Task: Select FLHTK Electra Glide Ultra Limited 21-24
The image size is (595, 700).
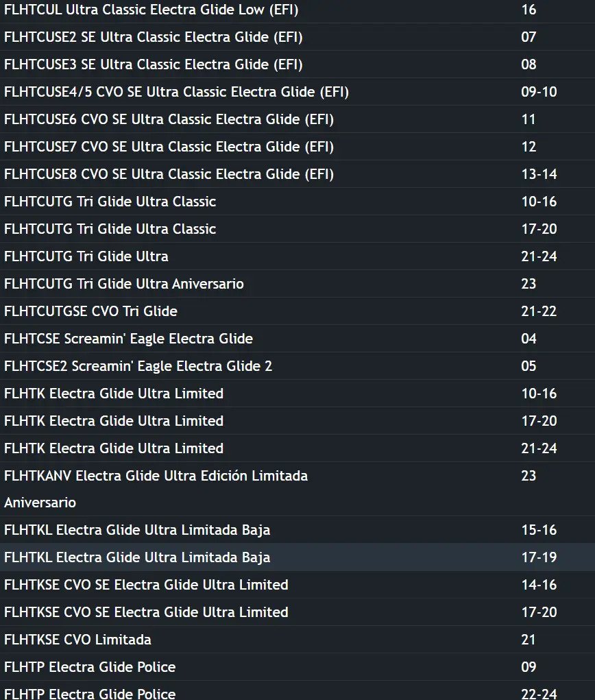Action: click(297, 448)
